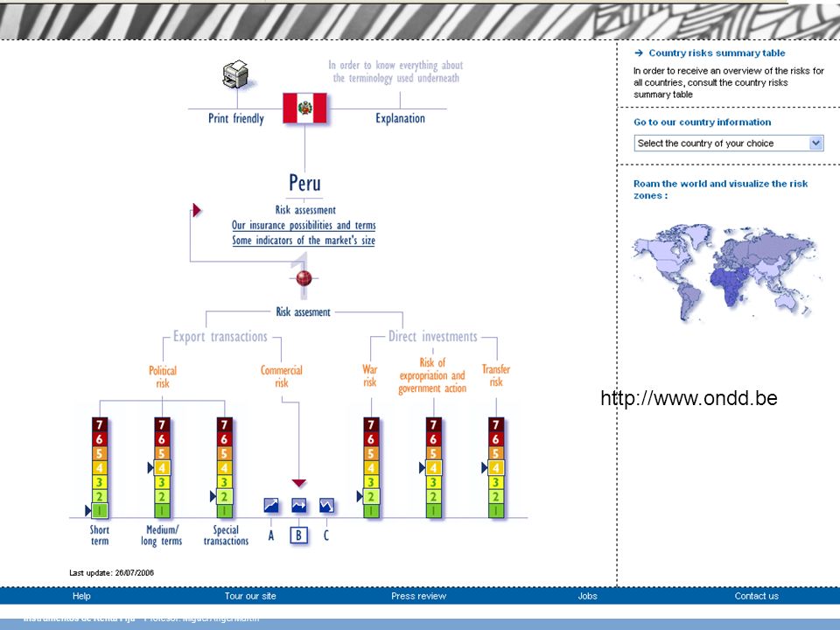Open Country risks summary table link

[x=717, y=53]
